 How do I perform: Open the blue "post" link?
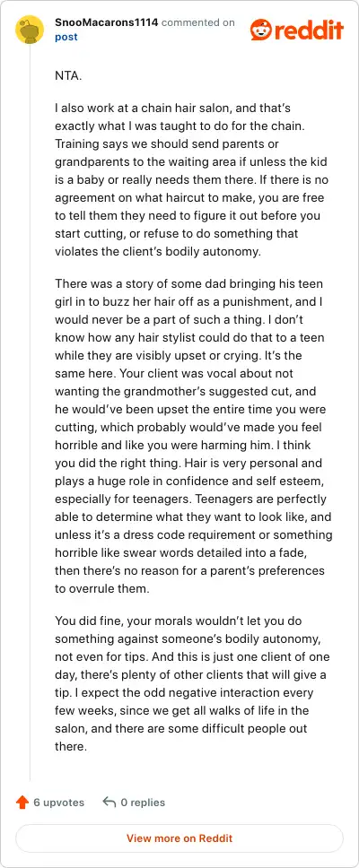point(66,37)
